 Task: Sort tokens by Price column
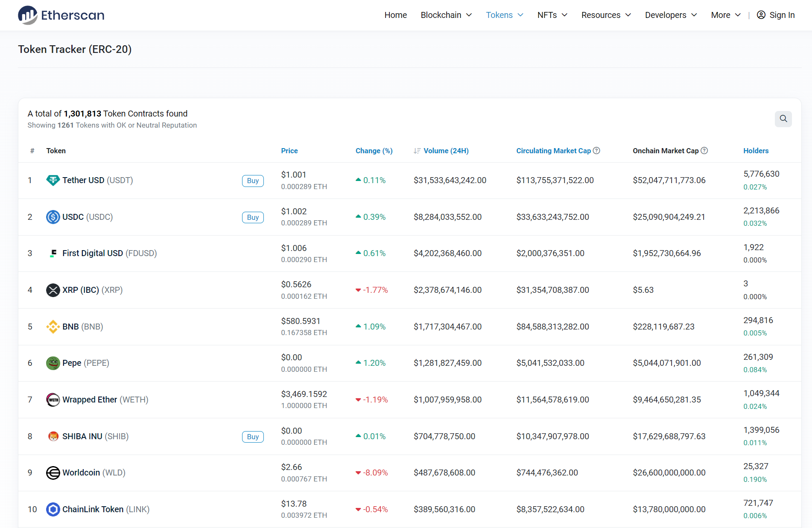(289, 151)
